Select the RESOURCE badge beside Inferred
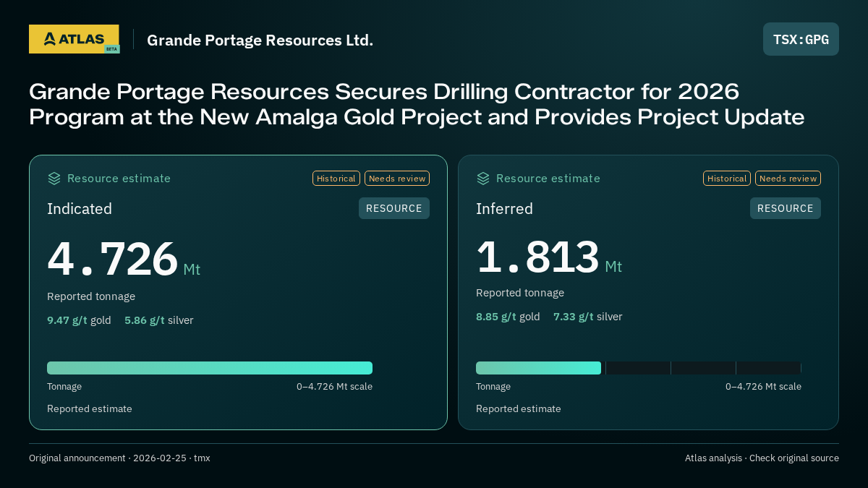Screen dimensions: 868x488 pyautogui.click(x=786, y=208)
